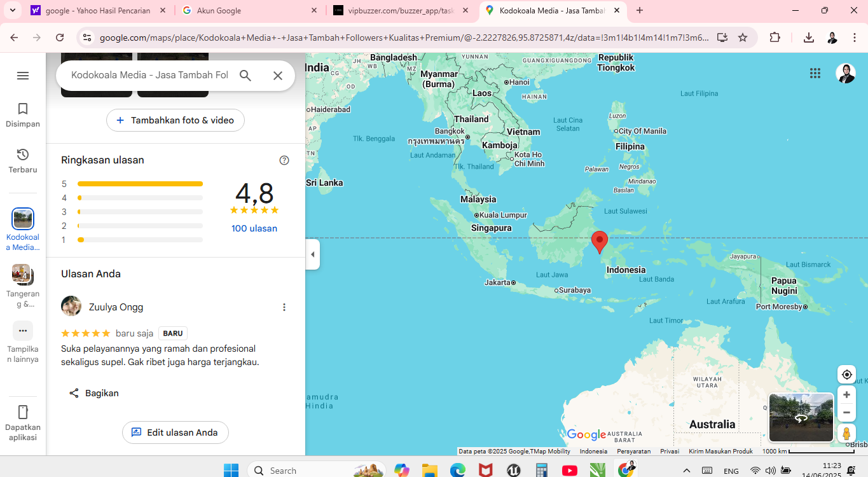Click Kirim Masukan Produk footer link
Viewport: 868px width, 477px height.
720,451
